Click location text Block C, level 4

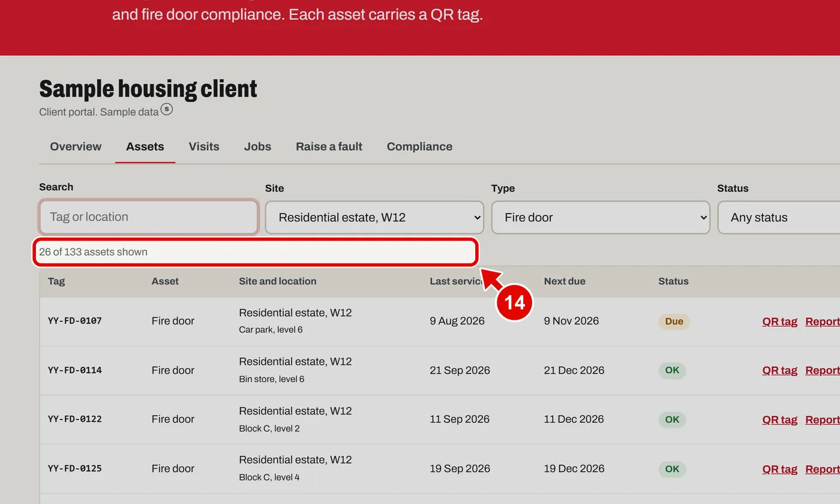269,478
